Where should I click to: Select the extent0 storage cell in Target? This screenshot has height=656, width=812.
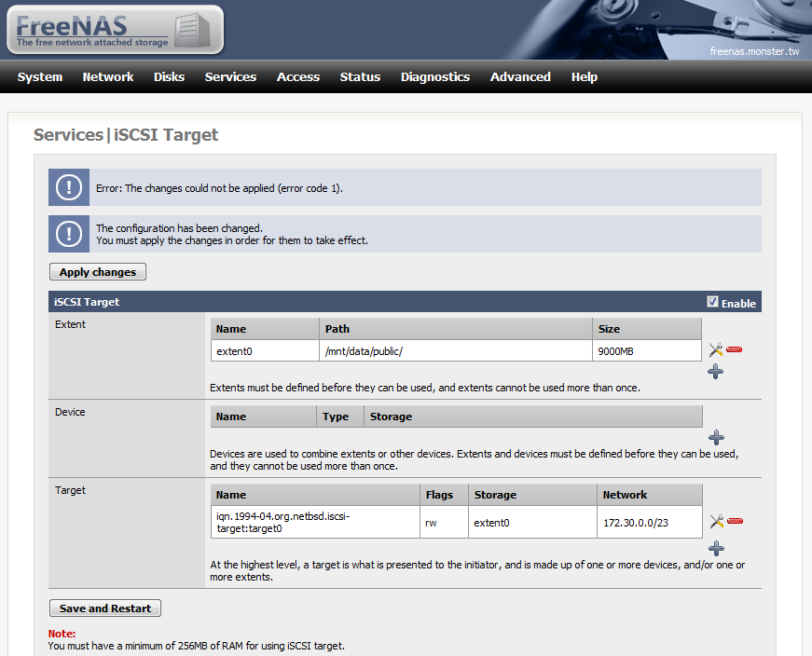pos(533,523)
